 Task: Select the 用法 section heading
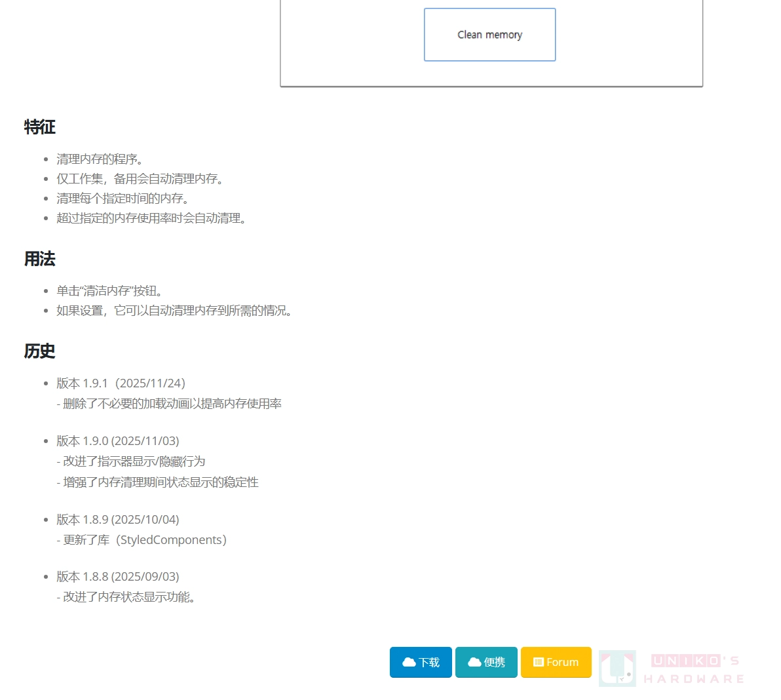click(40, 260)
